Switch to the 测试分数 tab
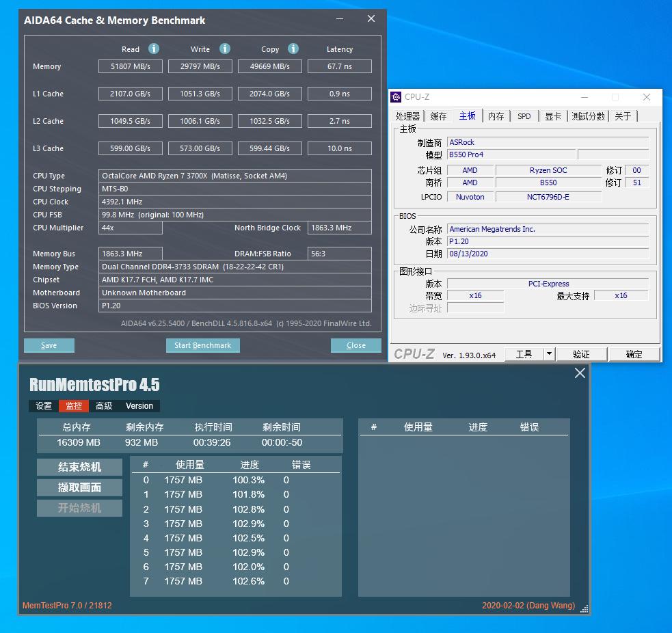The image size is (672, 633). point(588,116)
